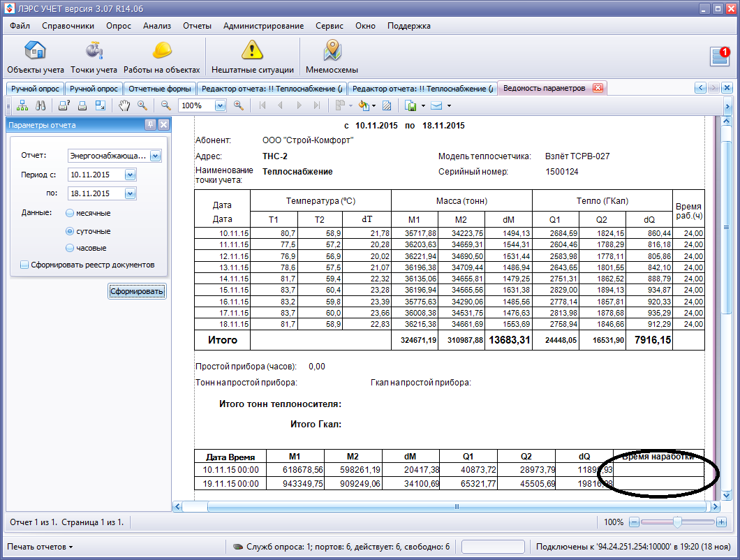Toggle Сформировать реестр документов checkbox

[x=24, y=265]
